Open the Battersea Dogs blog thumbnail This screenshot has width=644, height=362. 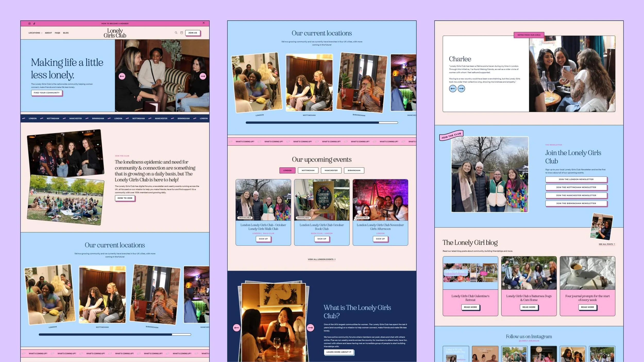coord(529,273)
